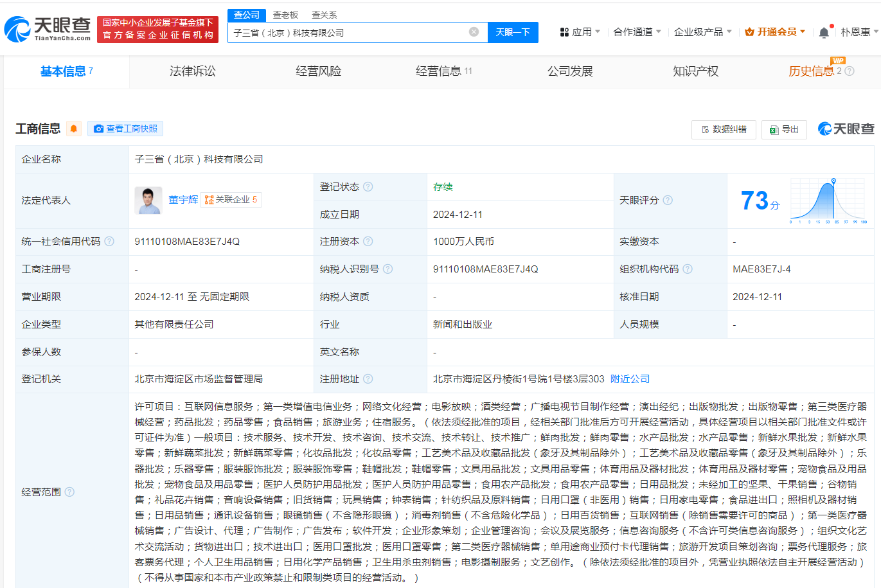Click the help icon beside 历史信息 tab

pos(850,71)
